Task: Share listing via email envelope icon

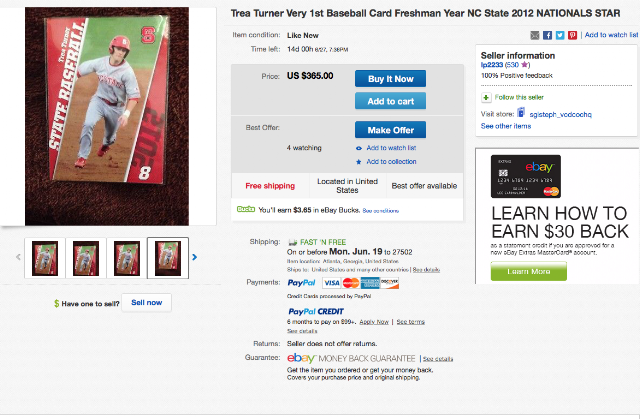Action: tap(536, 35)
